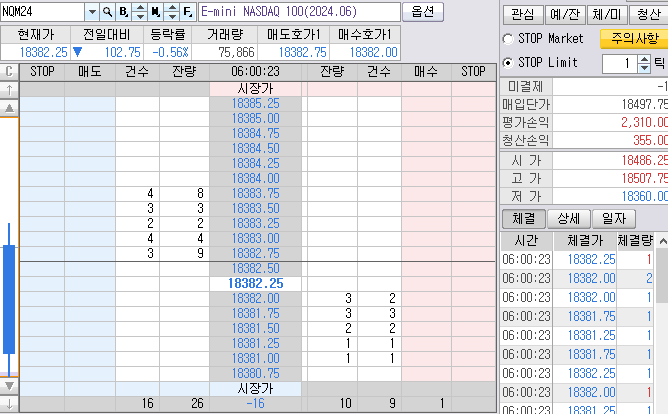Click the stepper right of the M icon
The image size is (668, 414).
[x=172, y=12]
